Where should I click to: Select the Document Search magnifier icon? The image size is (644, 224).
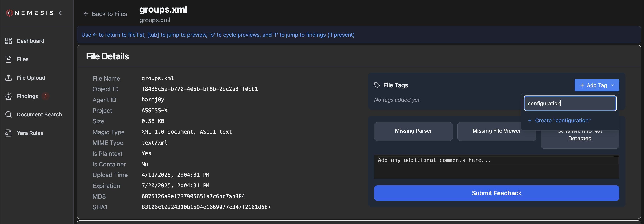[x=8, y=114]
